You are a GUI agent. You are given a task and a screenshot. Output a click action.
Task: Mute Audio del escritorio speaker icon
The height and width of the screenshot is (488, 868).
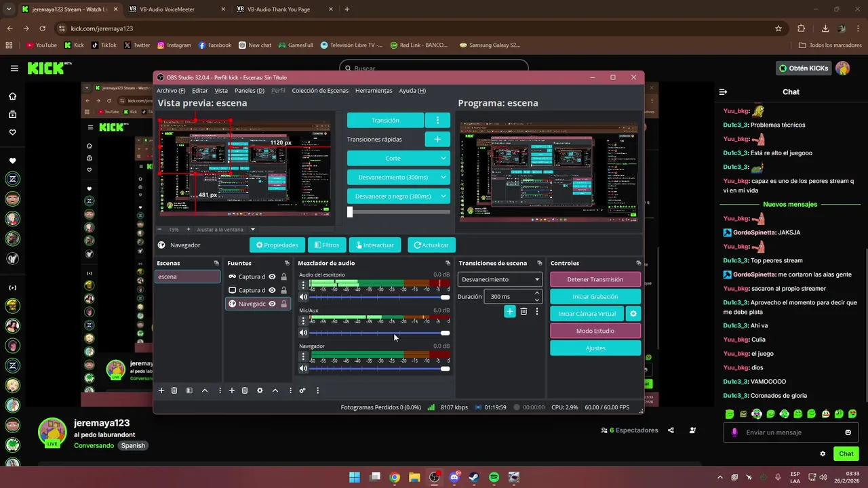click(x=303, y=297)
